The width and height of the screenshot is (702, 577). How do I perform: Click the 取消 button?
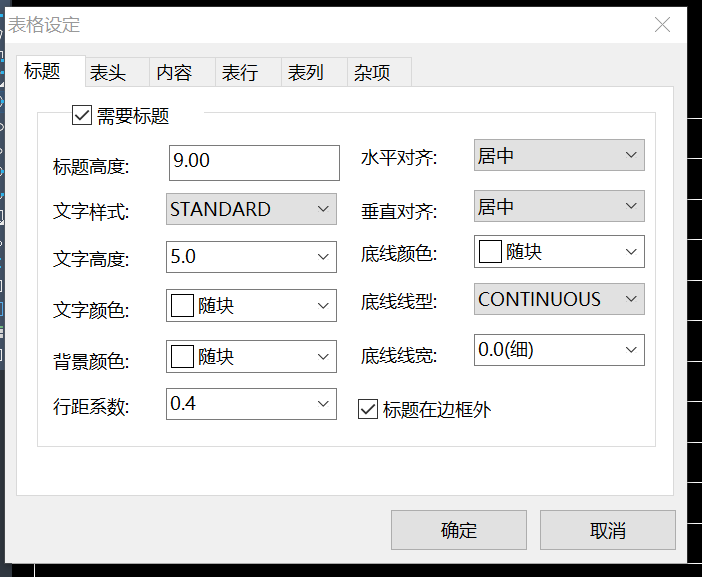pos(608,530)
